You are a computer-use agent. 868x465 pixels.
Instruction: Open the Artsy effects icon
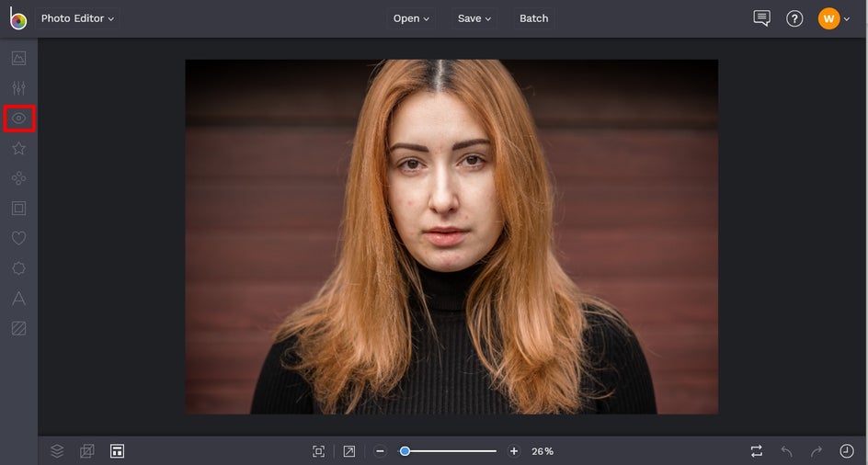coord(18,177)
